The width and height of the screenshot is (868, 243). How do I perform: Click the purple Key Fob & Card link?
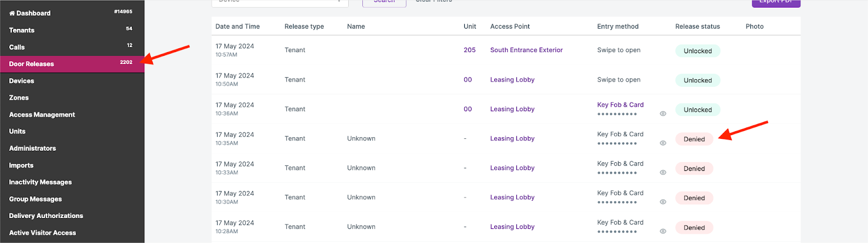[620, 105]
